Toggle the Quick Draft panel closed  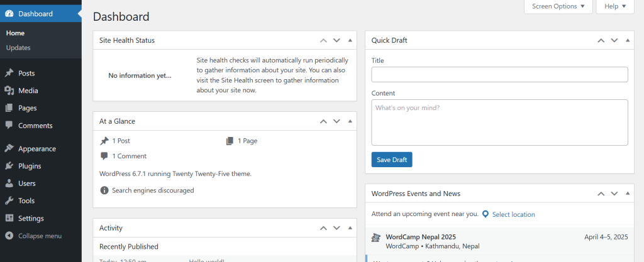point(628,40)
